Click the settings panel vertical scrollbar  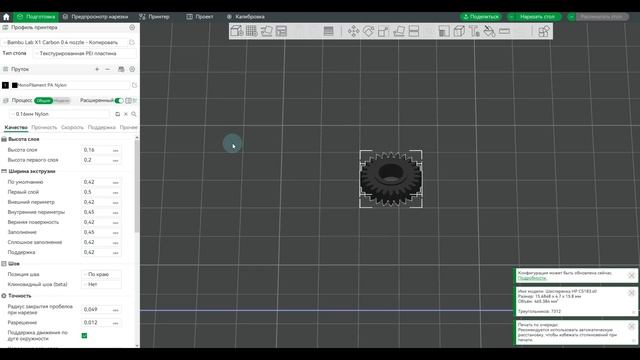137,186
